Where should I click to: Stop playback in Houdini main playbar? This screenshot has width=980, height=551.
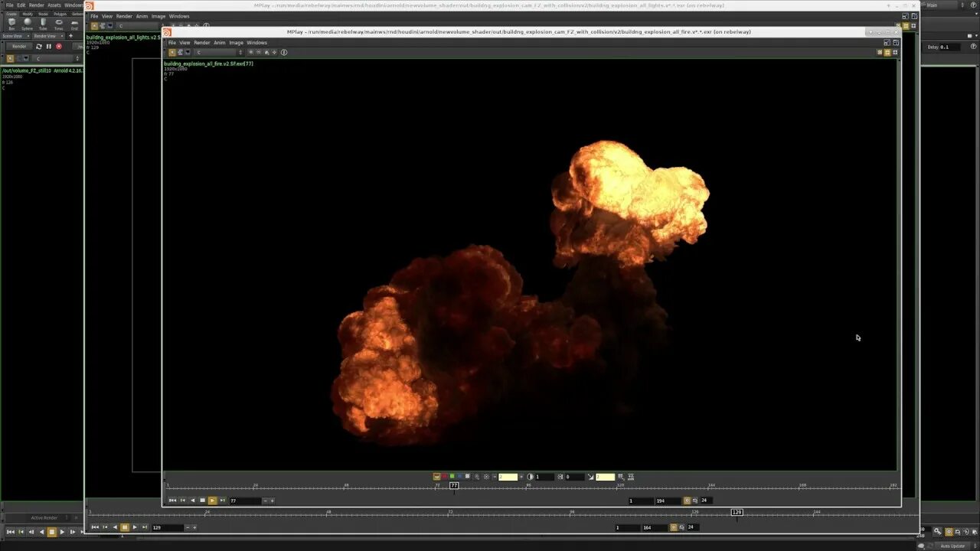pos(52,532)
